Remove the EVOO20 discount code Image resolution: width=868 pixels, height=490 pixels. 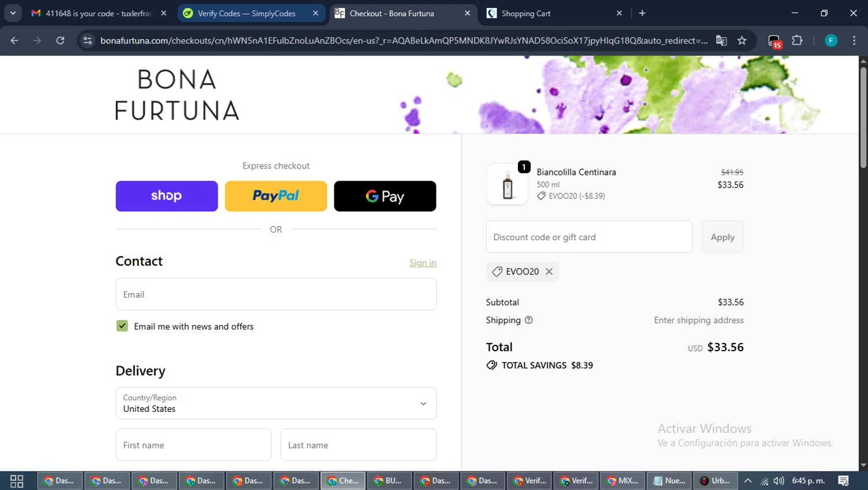pos(549,271)
